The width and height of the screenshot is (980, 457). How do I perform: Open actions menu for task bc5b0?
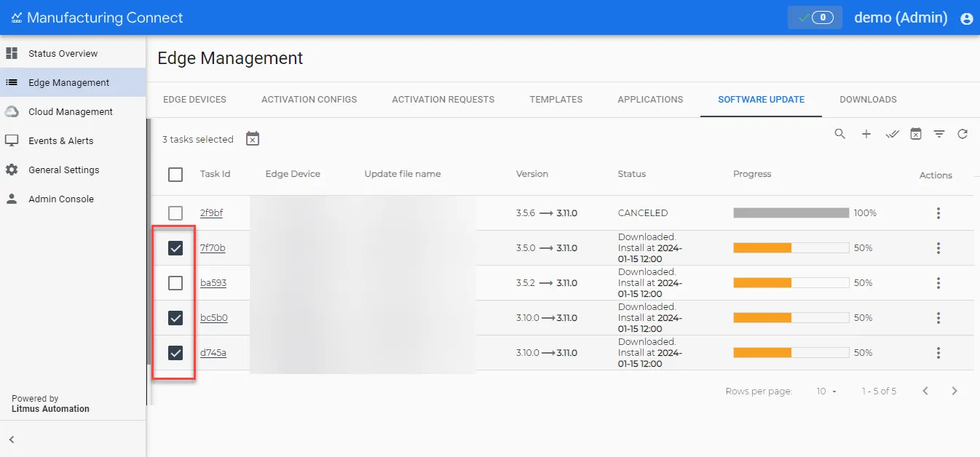coord(938,318)
